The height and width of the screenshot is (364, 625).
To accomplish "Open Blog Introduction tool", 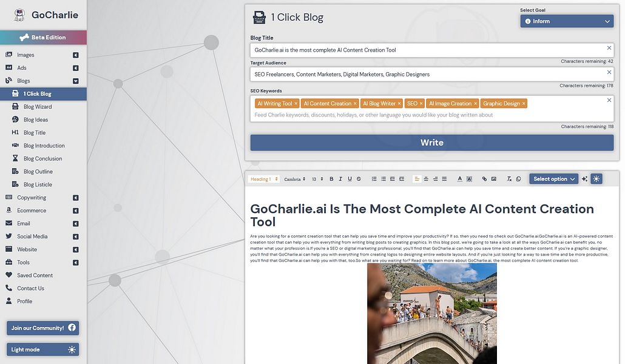I will coord(44,146).
